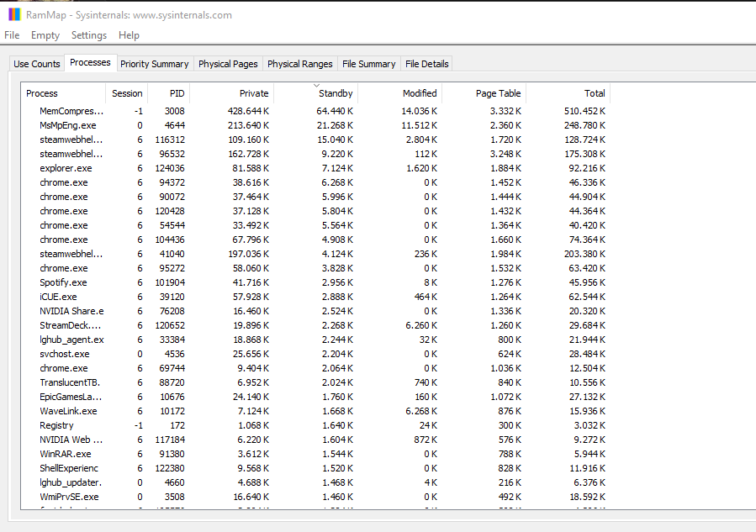The image size is (756, 532).
Task: Select the StreamDeck.... process row
Action: coord(316,325)
